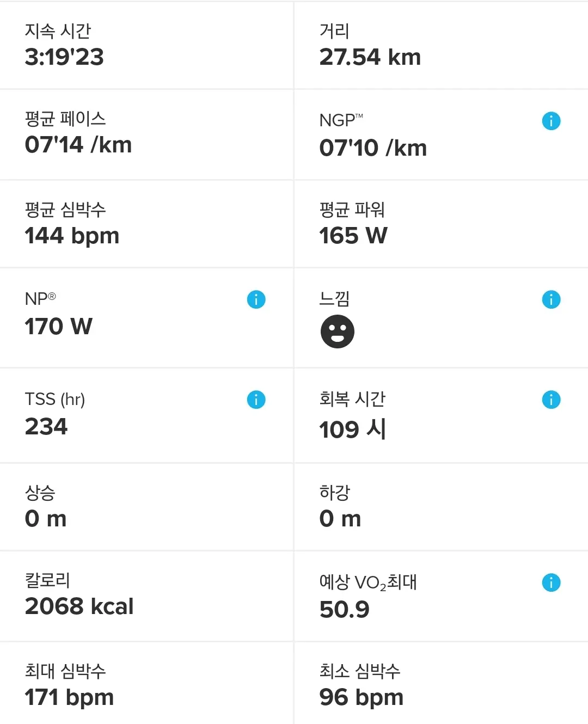
Task: Tap the 지속 시간 value 3:19'23
Action: (x=64, y=57)
